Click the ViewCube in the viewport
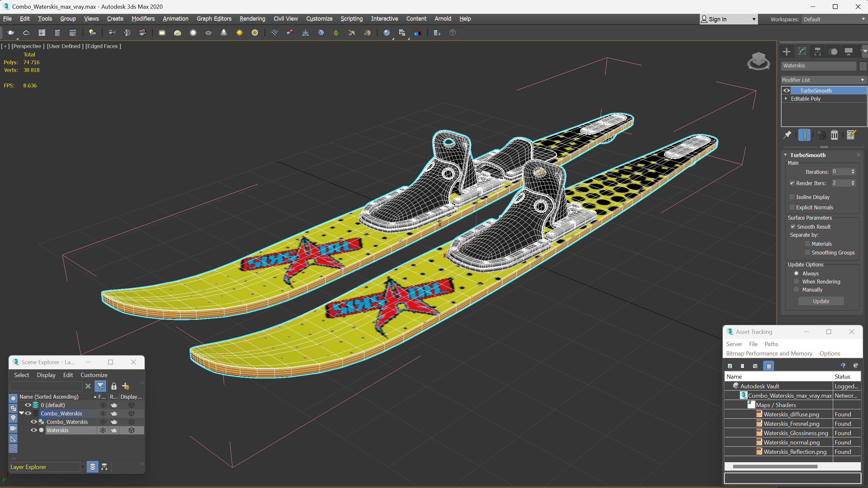This screenshot has width=868, height=488. (758, 61)
